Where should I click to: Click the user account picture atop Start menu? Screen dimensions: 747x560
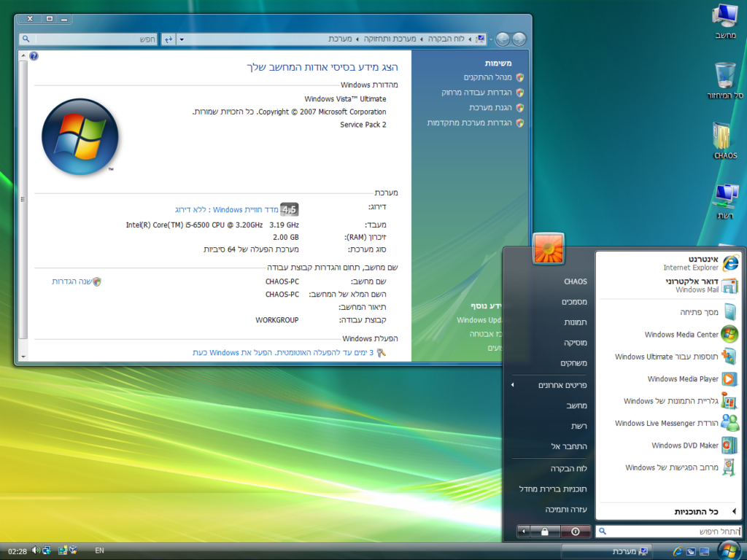pyautogui.click(x=549, y=248)
